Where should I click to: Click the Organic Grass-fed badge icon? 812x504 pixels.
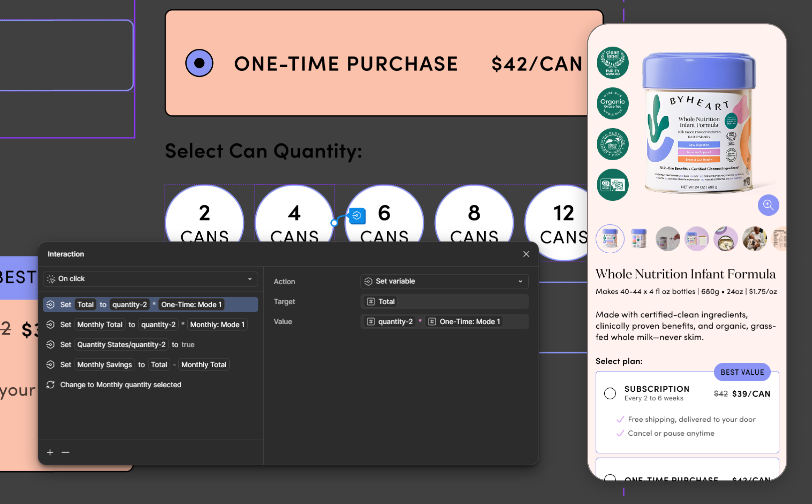pyautogui.click(x=613, y=103)
